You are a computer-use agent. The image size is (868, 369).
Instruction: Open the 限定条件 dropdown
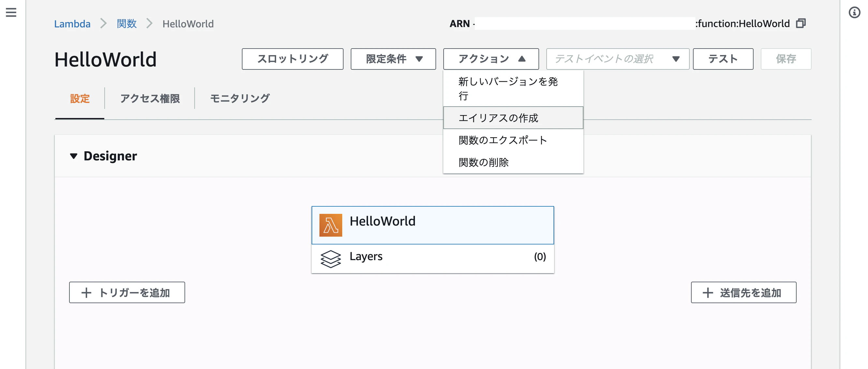393,59
